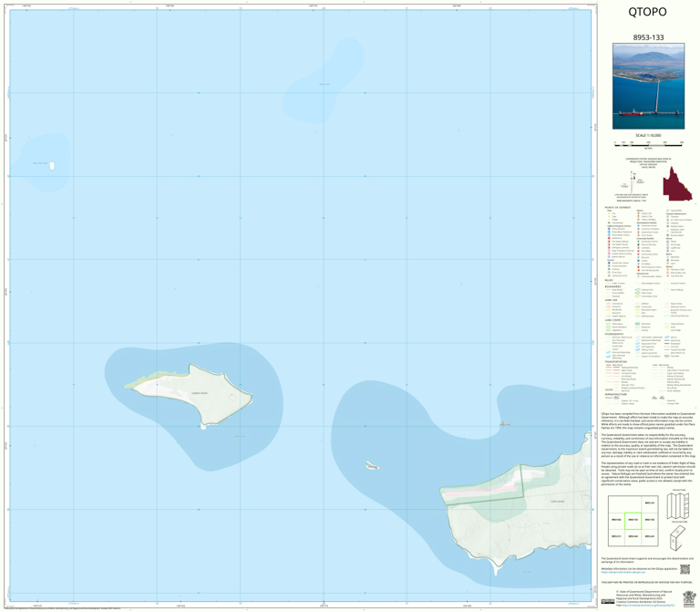
Task: Open the aerial jetty cover photo
Action: 648,87
